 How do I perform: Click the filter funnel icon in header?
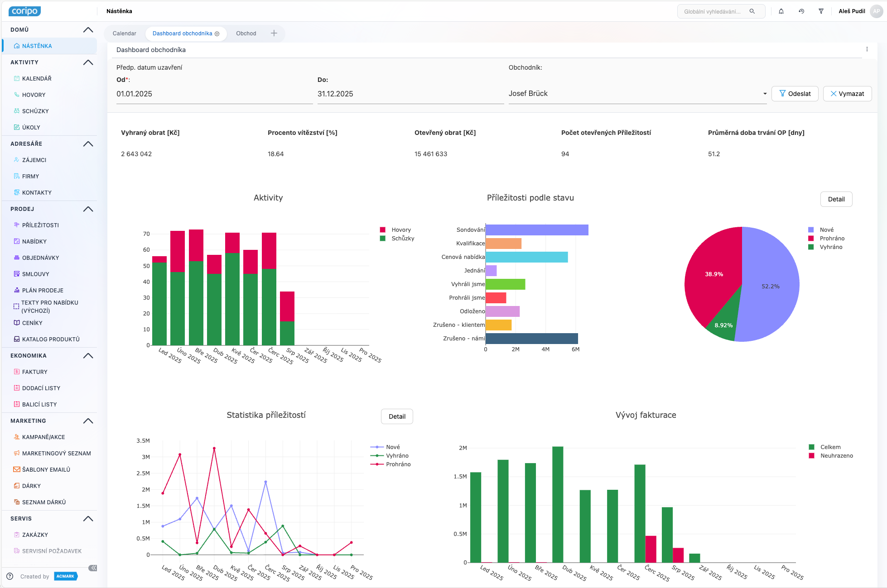[821, 11]
